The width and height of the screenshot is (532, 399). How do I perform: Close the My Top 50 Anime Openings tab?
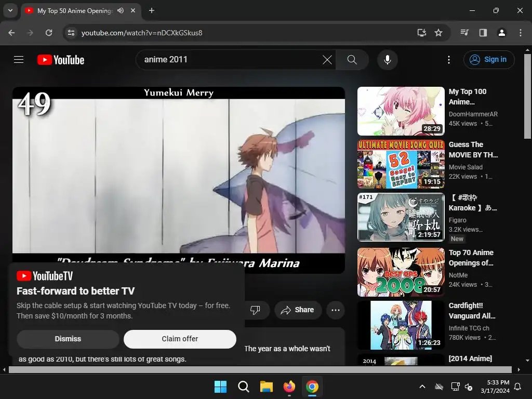133,10
